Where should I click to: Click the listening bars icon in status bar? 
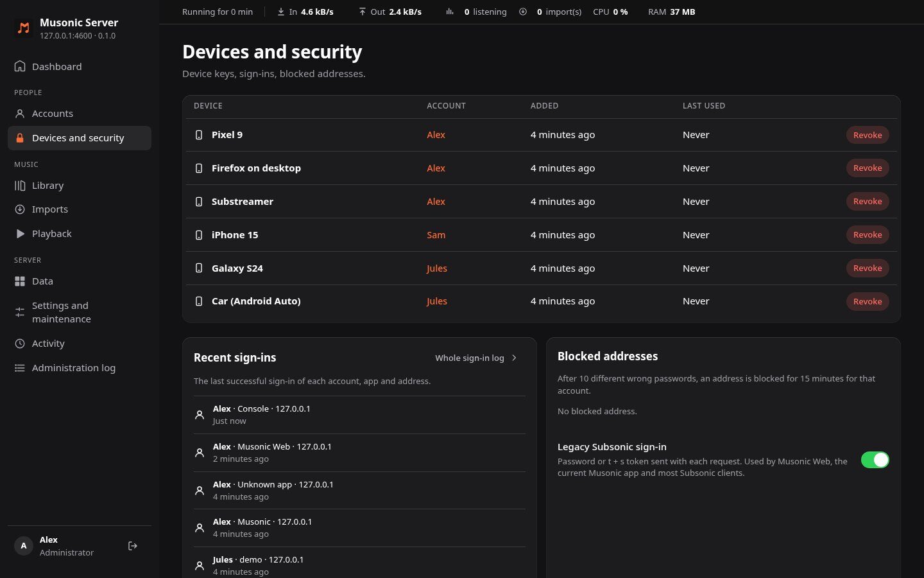(x=450, y=12)
